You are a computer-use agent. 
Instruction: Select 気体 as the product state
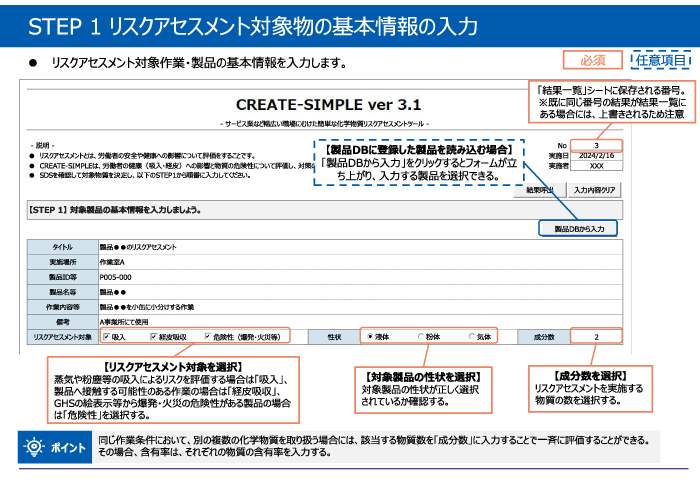[x=470, y=338]
